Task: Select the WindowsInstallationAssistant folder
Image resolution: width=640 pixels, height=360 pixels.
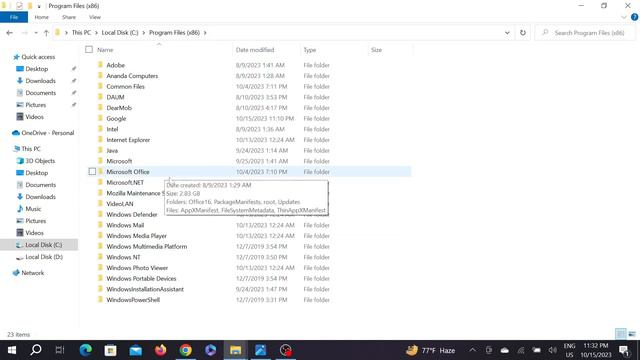Action: coord(145,289)
